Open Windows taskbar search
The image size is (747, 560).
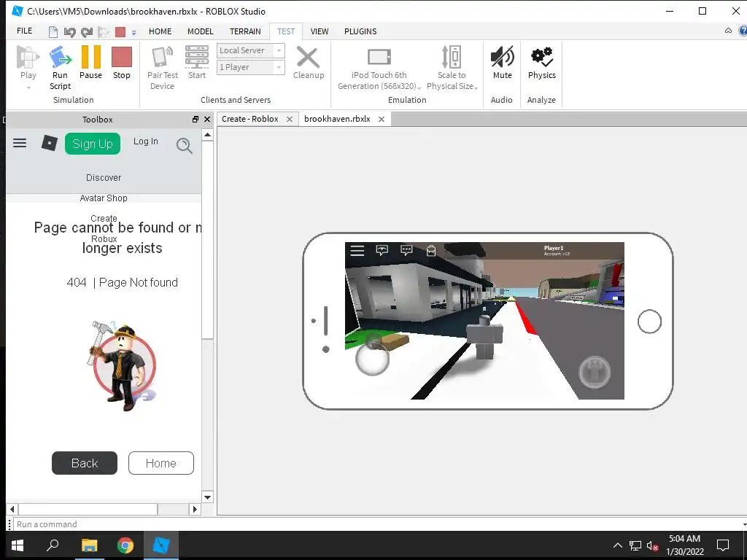tap(53, 545)
